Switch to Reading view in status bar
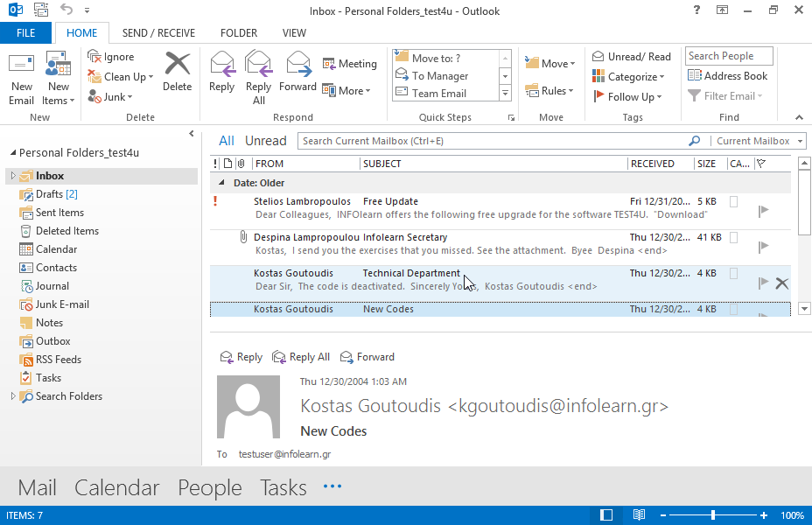812x525 pixels. point(639,515)
